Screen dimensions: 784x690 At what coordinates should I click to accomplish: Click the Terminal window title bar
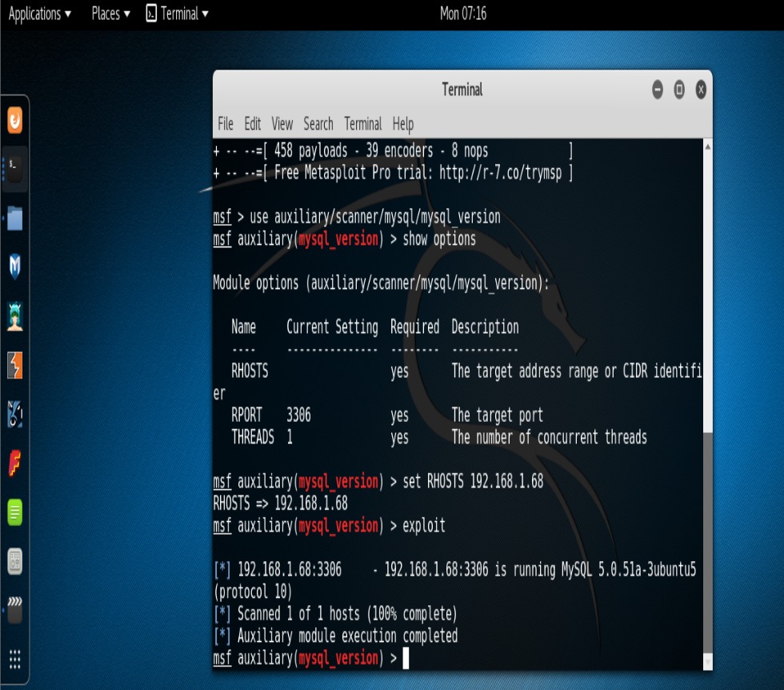point(462,90)
